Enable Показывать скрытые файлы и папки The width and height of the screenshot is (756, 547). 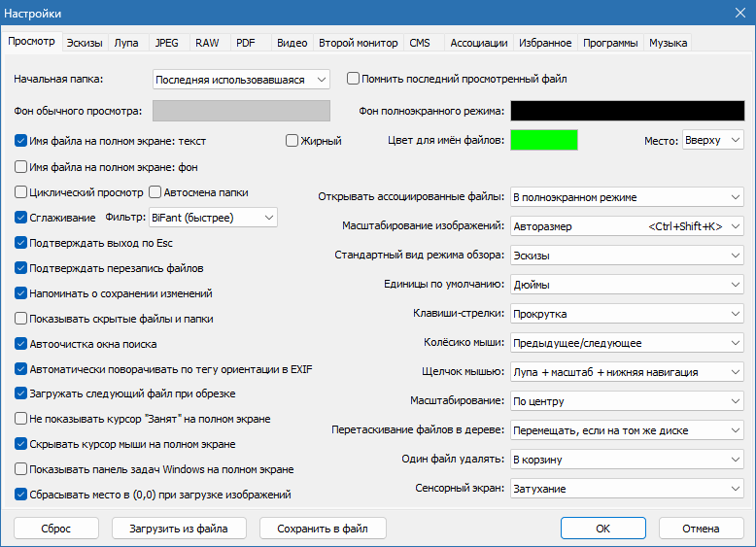20,319
